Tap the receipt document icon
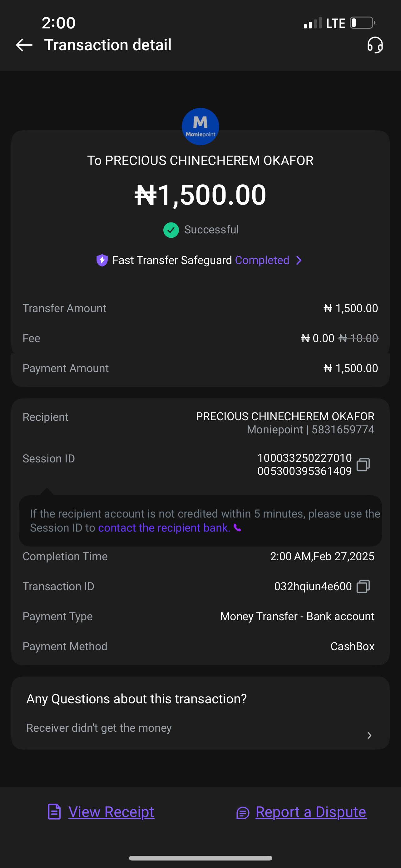This screenshot has width=401, height=868. click(x=54, y=812)
